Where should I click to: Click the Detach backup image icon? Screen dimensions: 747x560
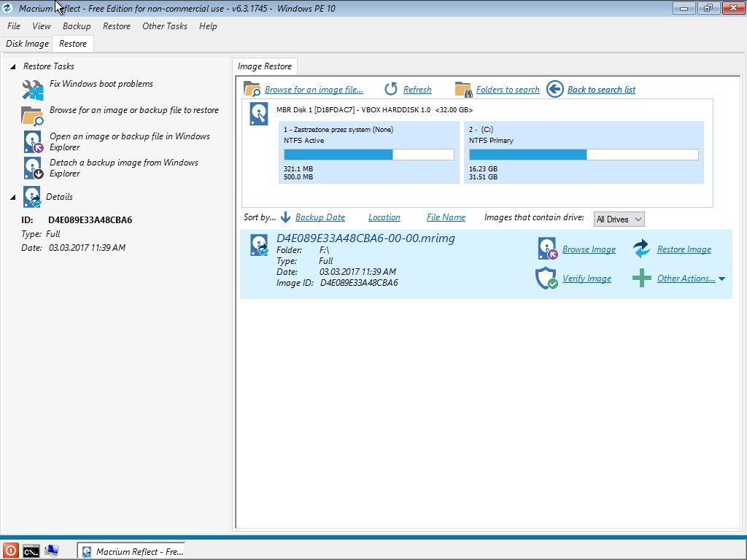33,168
